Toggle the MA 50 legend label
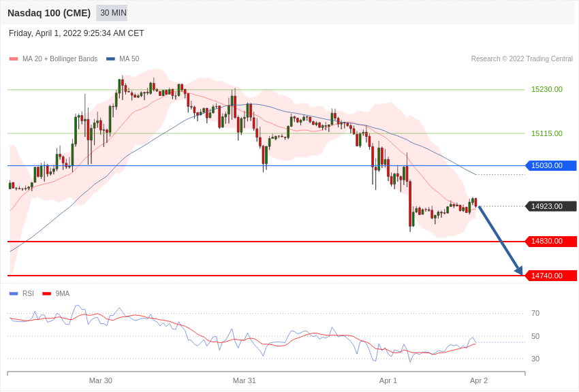Screen dimensions: 579x392 click(x=129, y=59)
